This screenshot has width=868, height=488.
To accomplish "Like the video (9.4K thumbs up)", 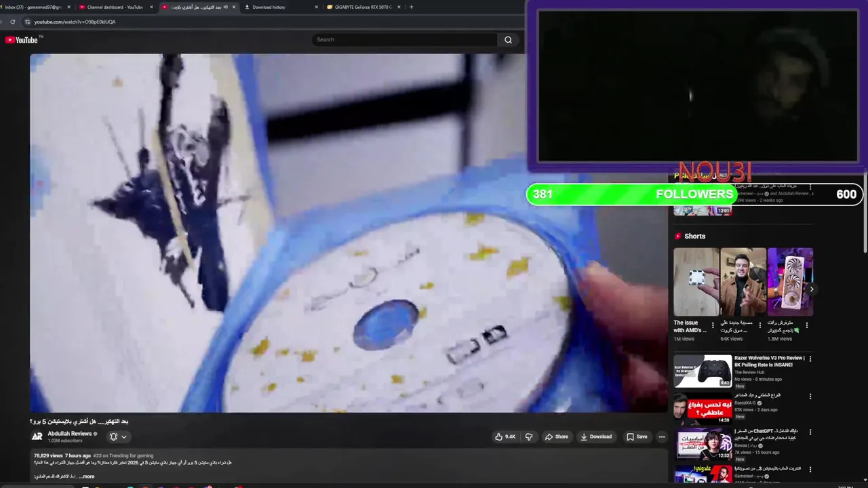I will [505, 436].
